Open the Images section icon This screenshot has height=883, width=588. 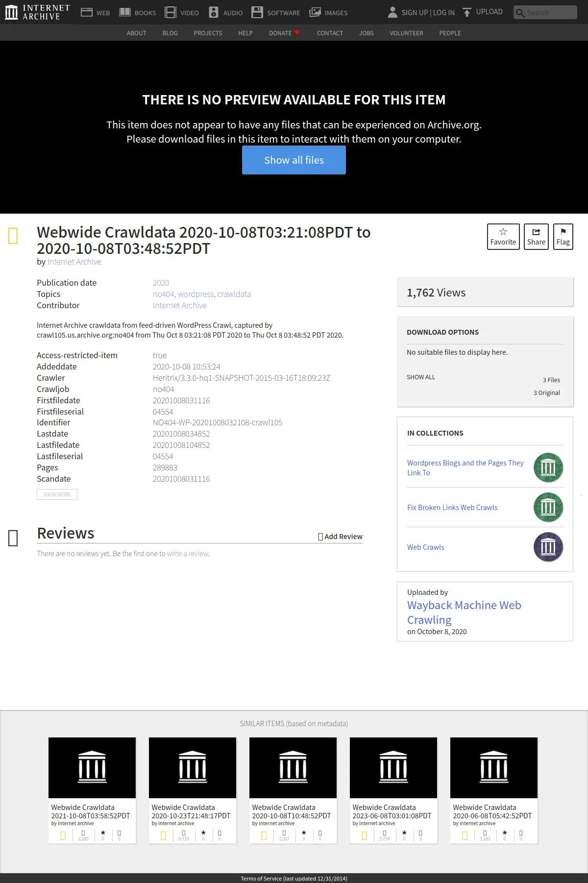pos(315,12)
